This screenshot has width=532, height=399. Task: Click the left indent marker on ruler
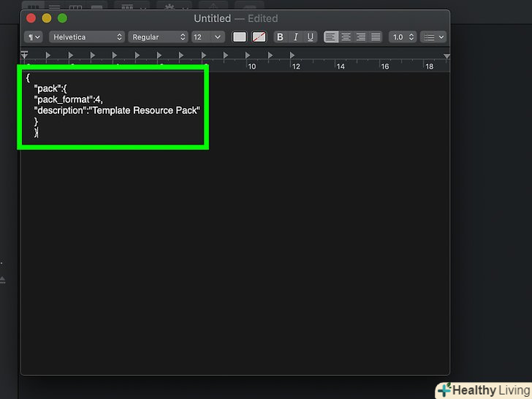24,55
